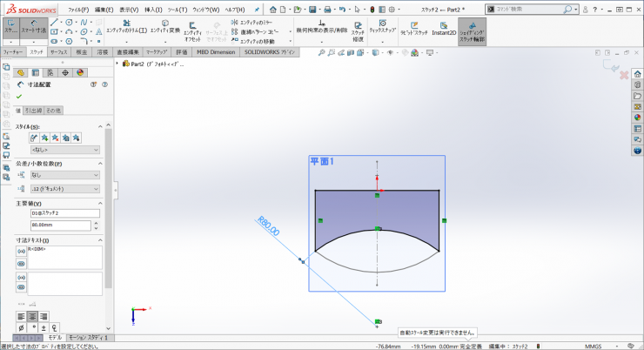
Task: Click the Rapid Sketch (ラピッドスケッチ) icon
Action: coord(414,26)
